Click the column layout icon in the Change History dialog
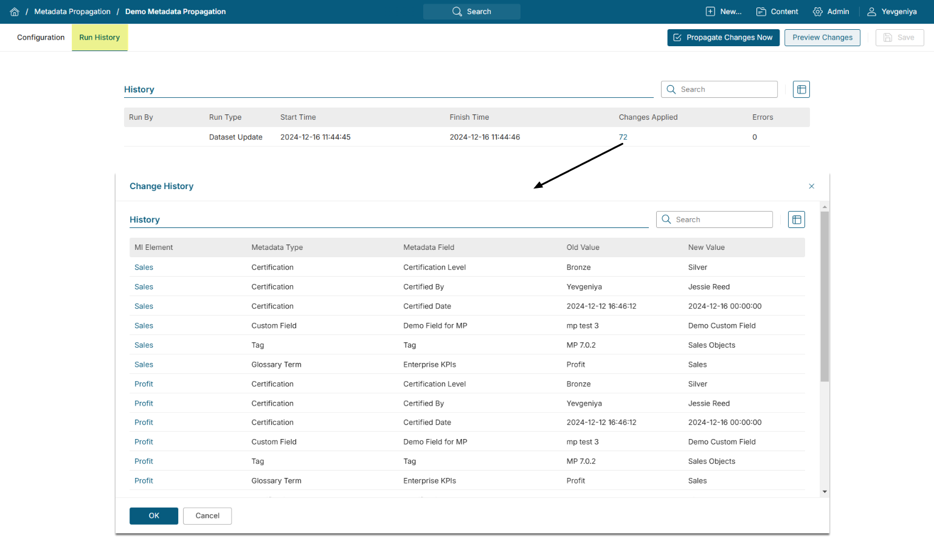 tap(797, 220)
